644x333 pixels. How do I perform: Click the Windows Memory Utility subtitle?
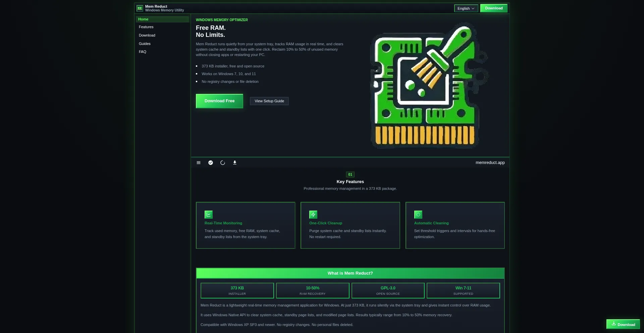click(164, 10)
